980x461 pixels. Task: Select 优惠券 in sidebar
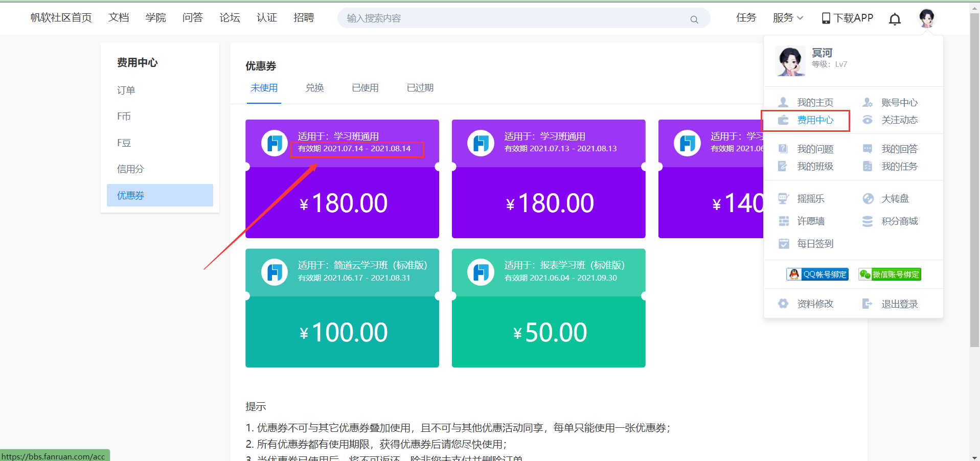coord(160,195)
